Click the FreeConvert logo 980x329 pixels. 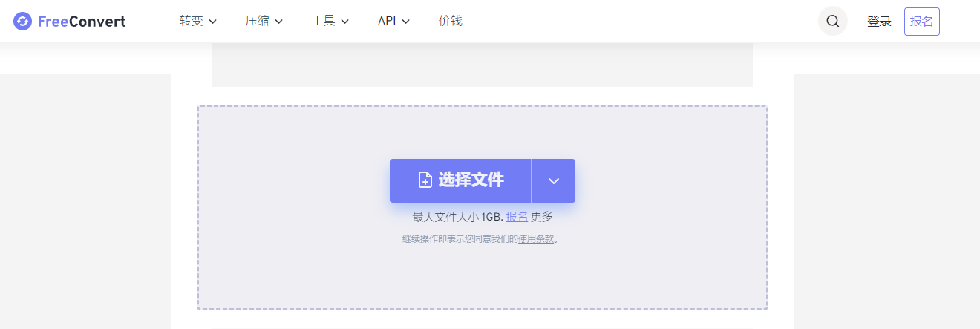[70, 21]
